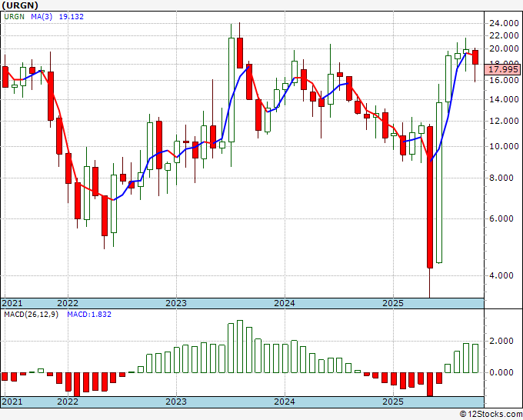Viewport: 523px width, 420px height.
Task: Click the tallest green MACD histogram bar
Action: tap(240, 347)
